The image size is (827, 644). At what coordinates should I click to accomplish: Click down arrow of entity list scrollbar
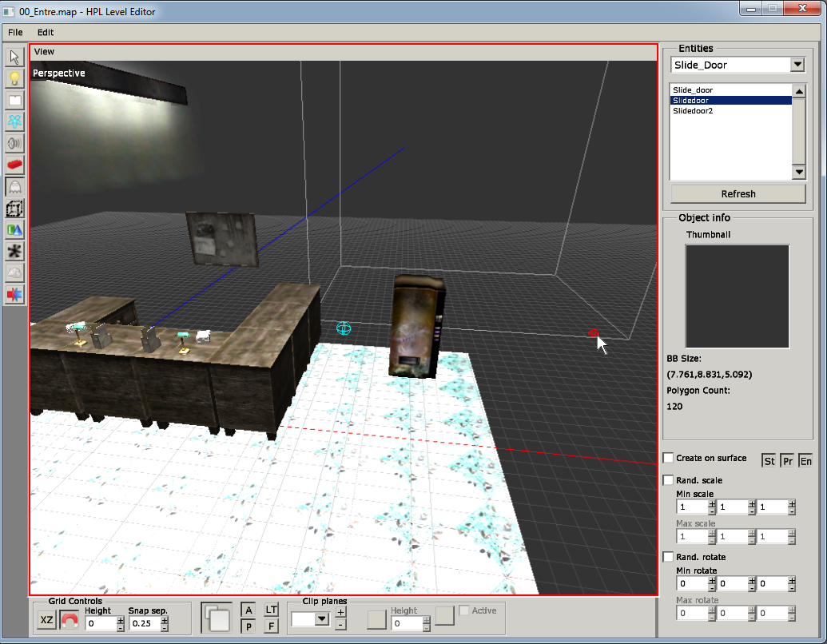tap(798, 173)
